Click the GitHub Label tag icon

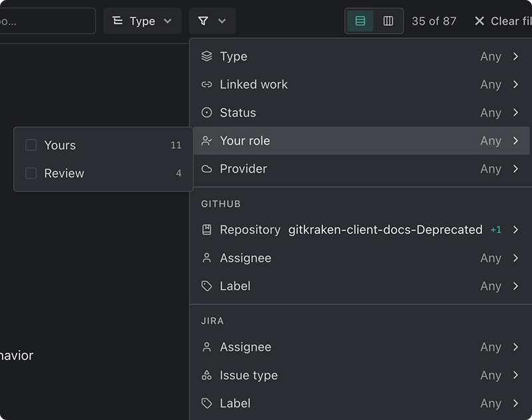[207, 286]
